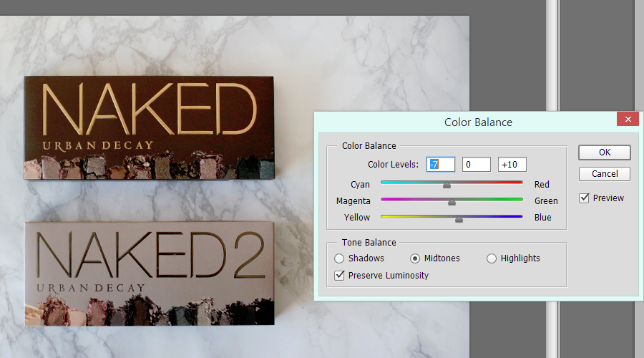Close the Color Balance dialog
Image resolution: width=644 pixels, height=358 pixels.
(x=628, y=120)
